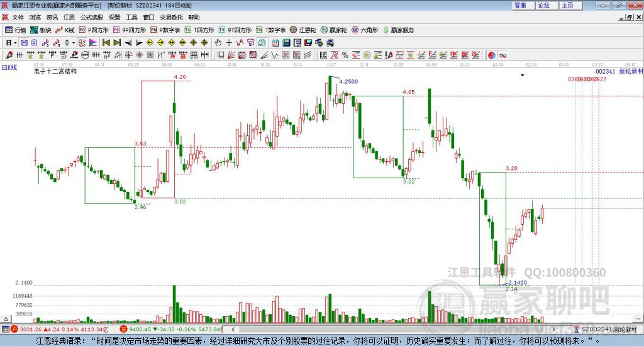Viewport: 644px width, 347px height.
Task: Open the 六角形 hexagon tool
Action: point(365,30)
